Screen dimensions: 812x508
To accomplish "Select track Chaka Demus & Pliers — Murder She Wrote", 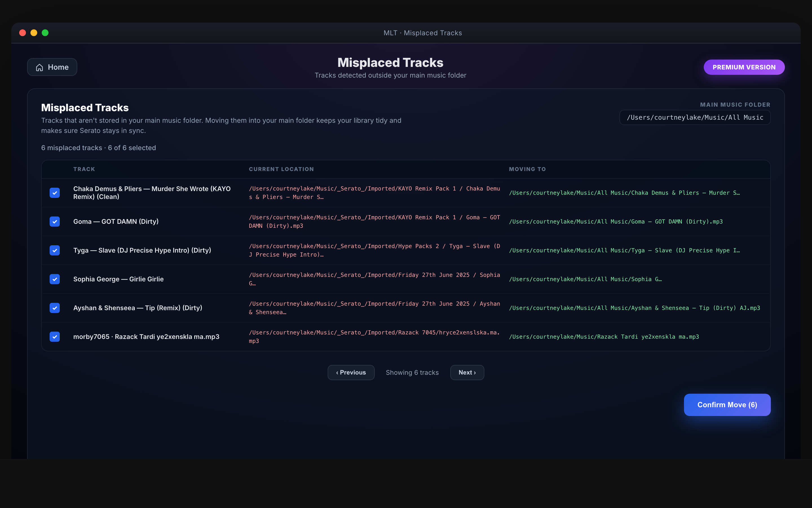I will [x=152, y=193].
